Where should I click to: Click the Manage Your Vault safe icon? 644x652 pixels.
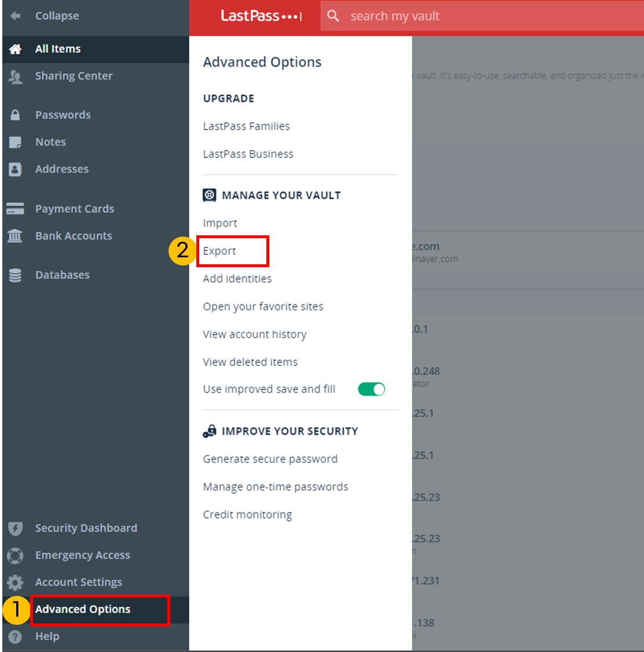pyautogui.click(x=210, y=195)
